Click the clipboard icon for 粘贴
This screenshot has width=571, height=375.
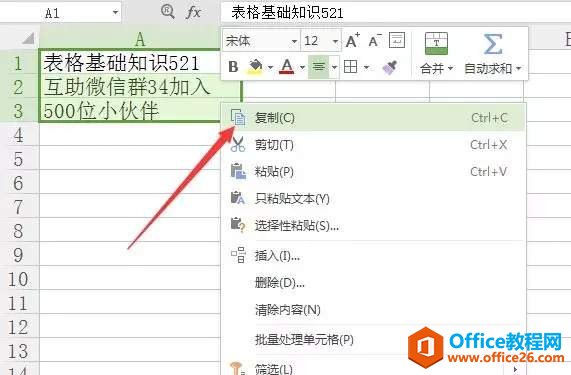coord(238,171)
